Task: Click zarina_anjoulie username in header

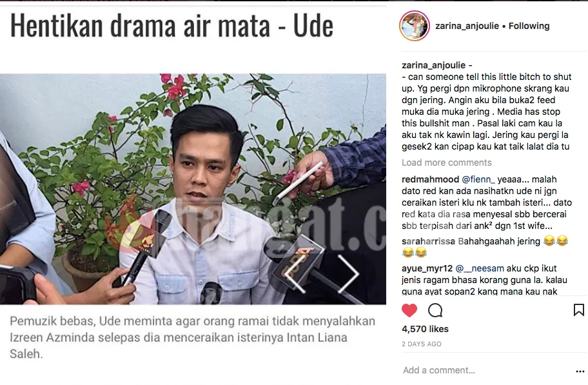Action: [x=467, y=26]
